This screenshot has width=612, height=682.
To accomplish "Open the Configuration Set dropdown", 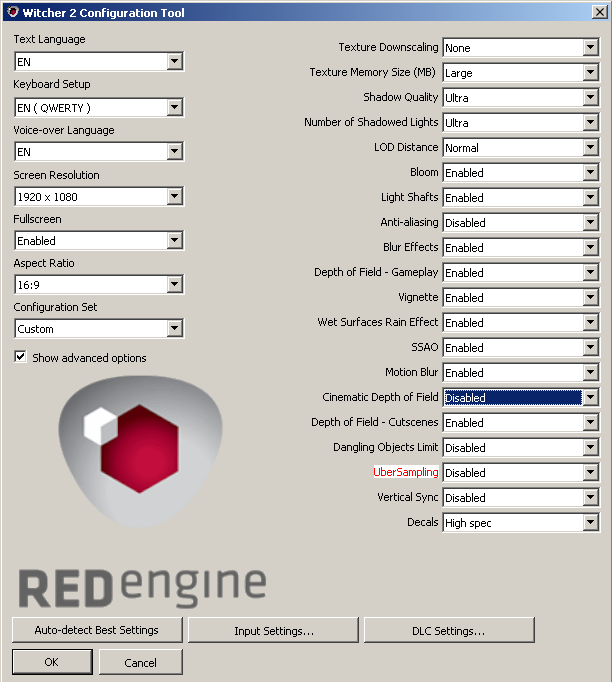I will [x=99, y=328].
